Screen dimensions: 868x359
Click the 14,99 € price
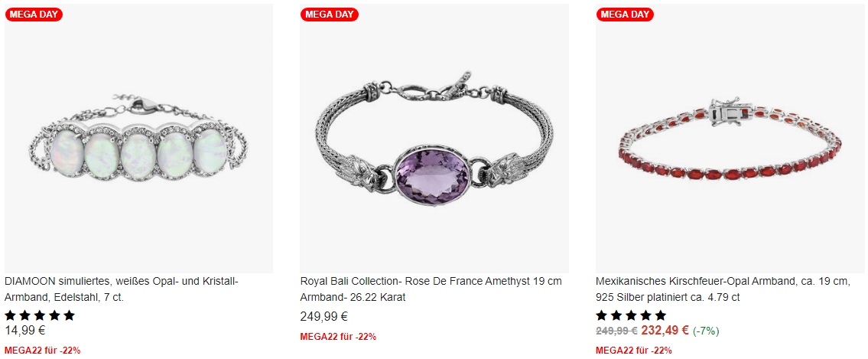(x=25, y=331)
